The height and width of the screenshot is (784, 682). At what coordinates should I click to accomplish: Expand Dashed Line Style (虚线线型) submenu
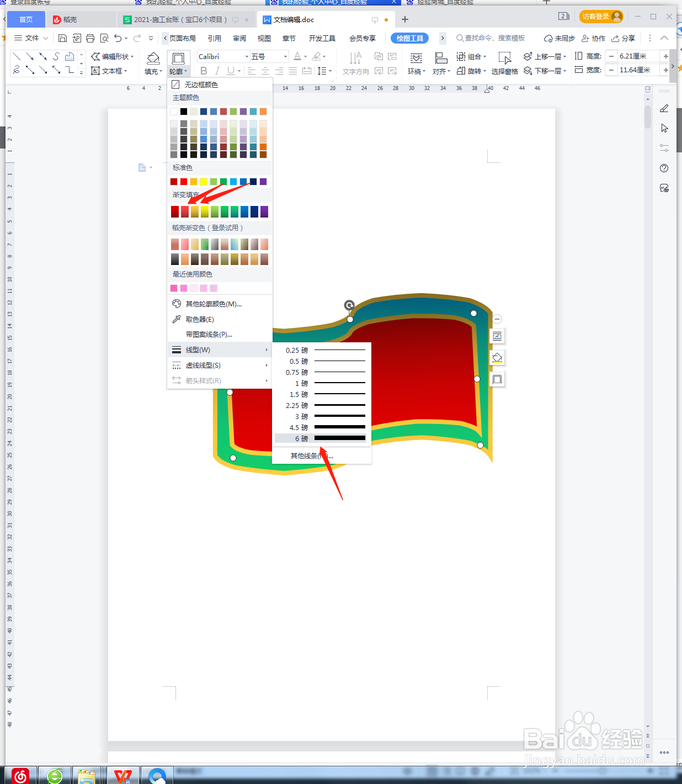[220, 365]
